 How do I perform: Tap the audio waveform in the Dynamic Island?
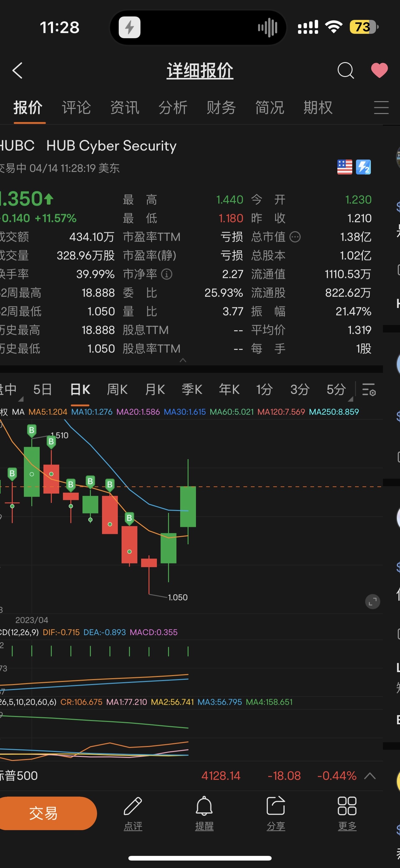(268, 27)
